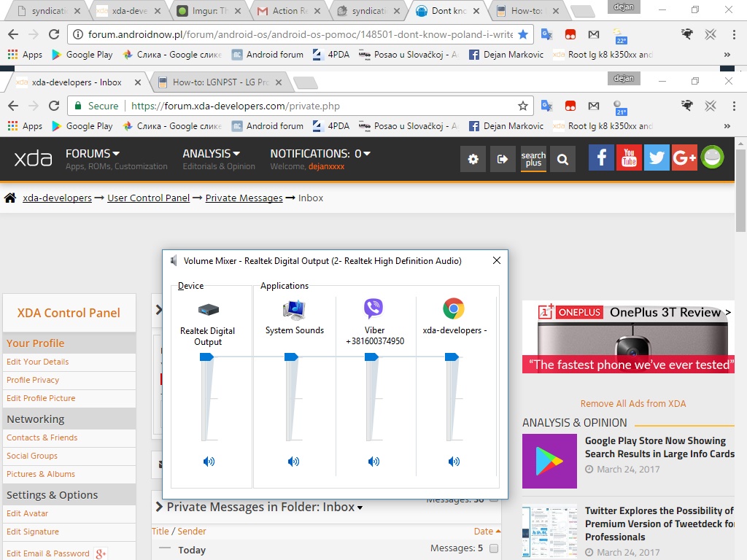Open Edit Your Details link
Viewport: 747px width, 560px height.
click(38, 362)
